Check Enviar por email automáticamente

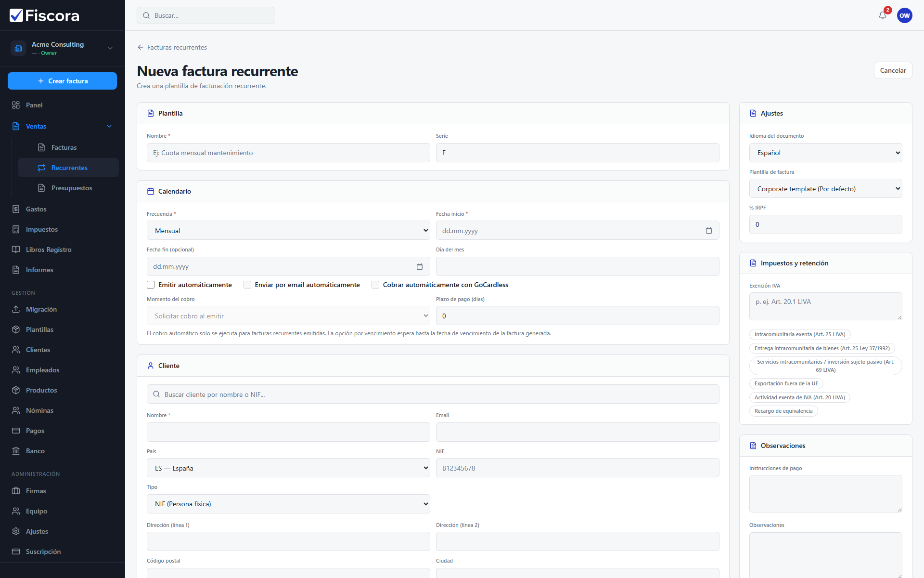point(247,285)
